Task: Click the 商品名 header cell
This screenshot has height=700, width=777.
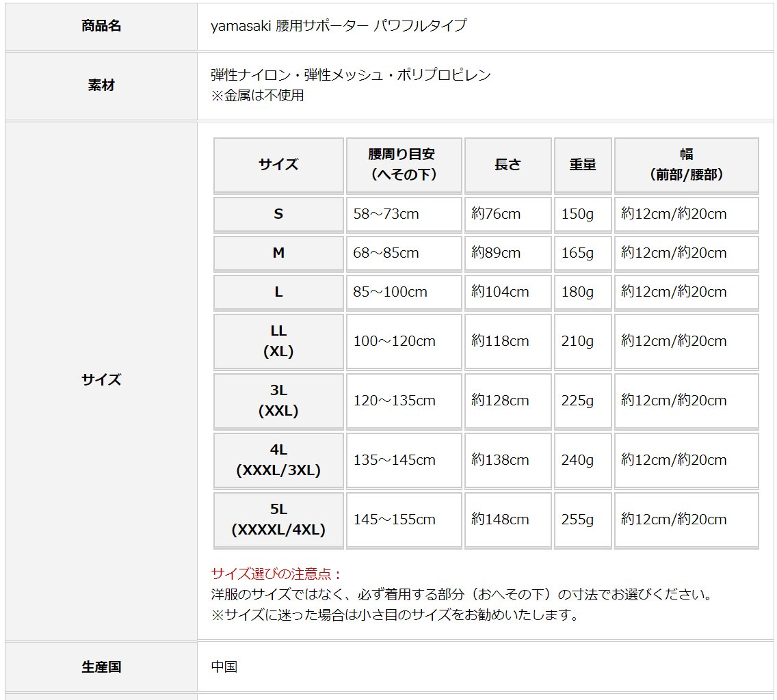Action: click(x=101, y=26)
